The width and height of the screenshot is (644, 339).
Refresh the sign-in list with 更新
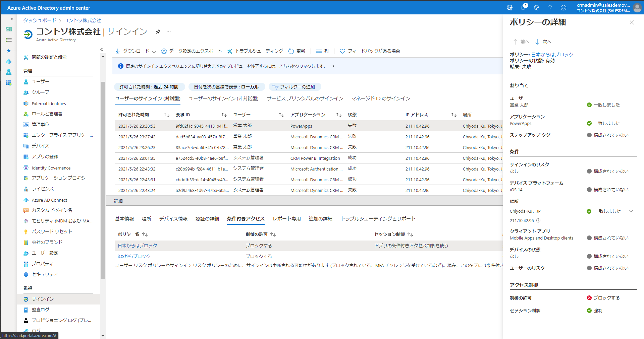click(297, 51)
